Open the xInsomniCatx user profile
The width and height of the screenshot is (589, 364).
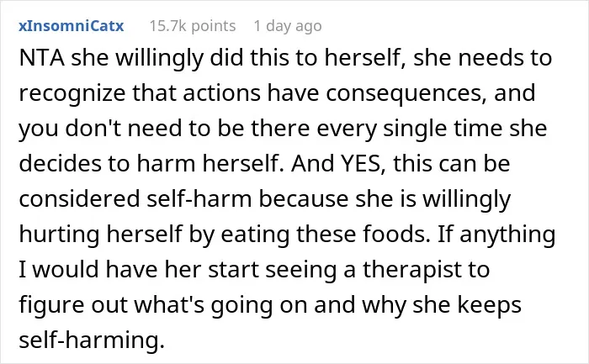point(72,26)
